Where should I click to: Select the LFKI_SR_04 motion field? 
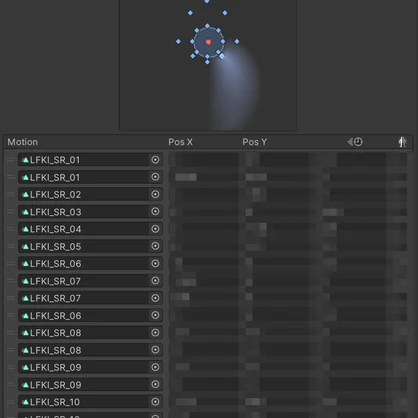tap(90, 229)
